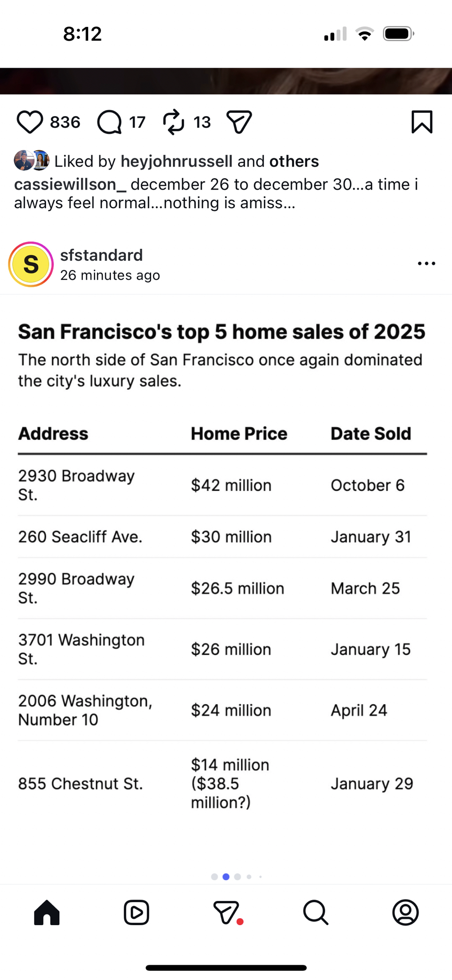Viewport: 452px width, 980px height.
Task: Open sfstandard profile picture story
Action: (31, 265)
